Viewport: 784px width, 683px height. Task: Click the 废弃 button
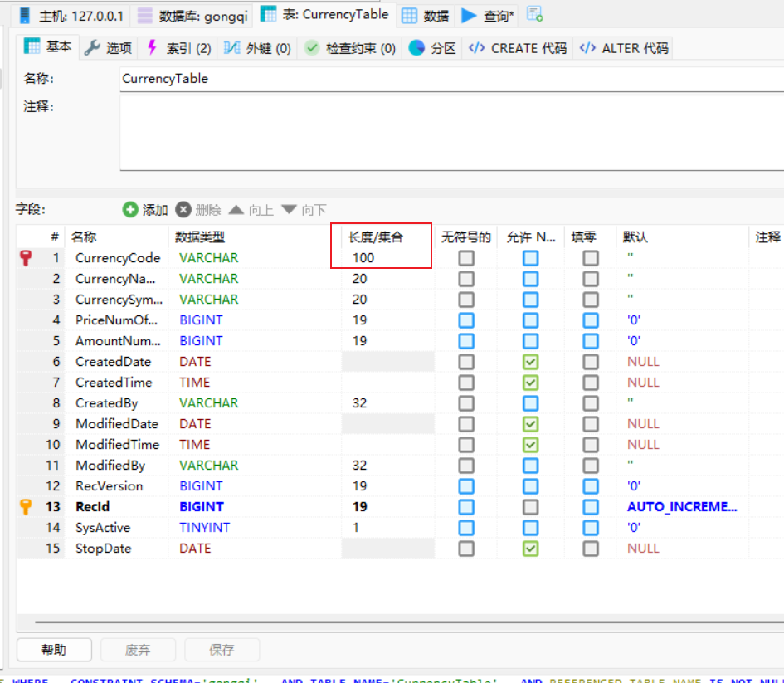pos(138,650)
